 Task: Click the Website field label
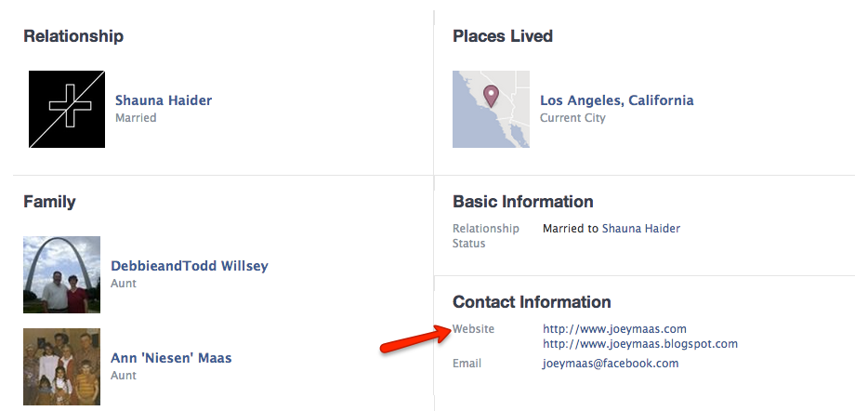(x=473, y=328)
